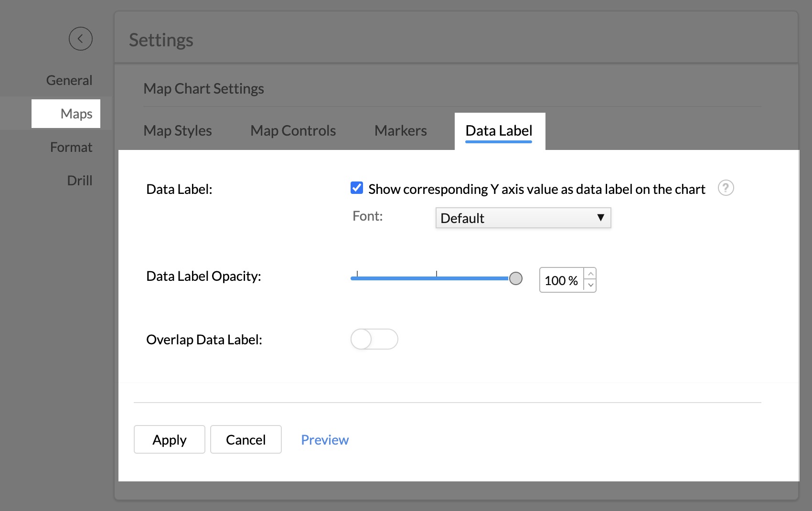The image size is (812, 511).
Task: Select Maps in the left sidebar
Action: click(76, 114)
